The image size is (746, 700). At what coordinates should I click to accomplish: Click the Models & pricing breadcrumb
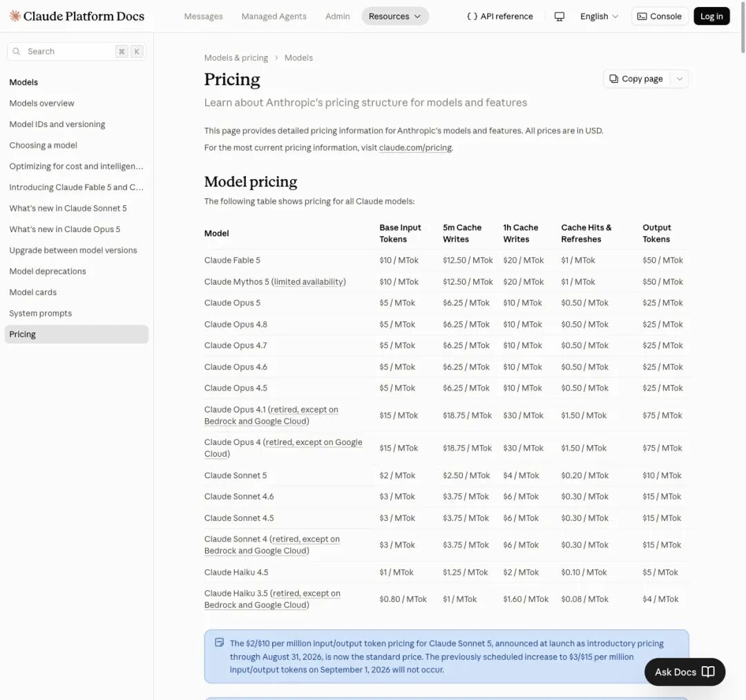pos(236,57)
